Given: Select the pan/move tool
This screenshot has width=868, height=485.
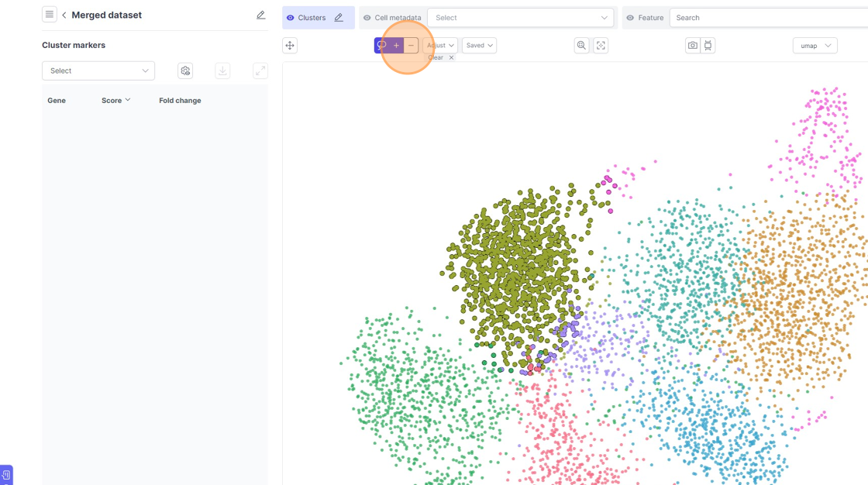Looking at the screenshot, I should click(290, 46).
